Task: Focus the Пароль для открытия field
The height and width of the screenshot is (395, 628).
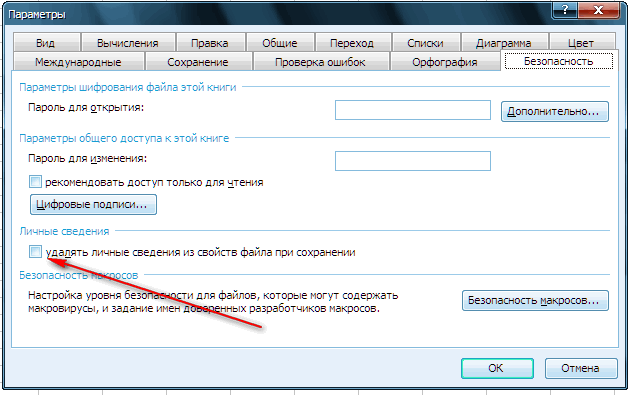Action: coord(413,110)
